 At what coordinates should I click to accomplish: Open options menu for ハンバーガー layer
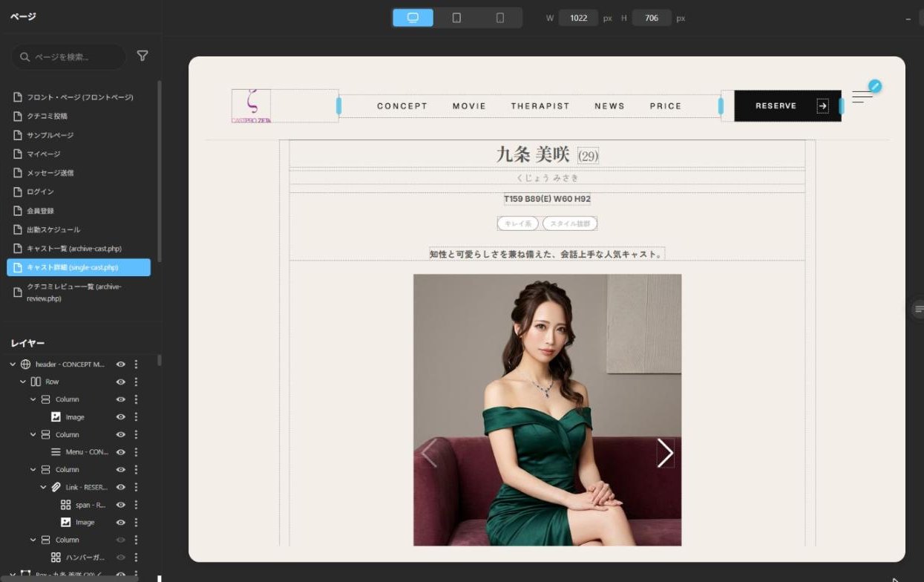click(136, 558)
